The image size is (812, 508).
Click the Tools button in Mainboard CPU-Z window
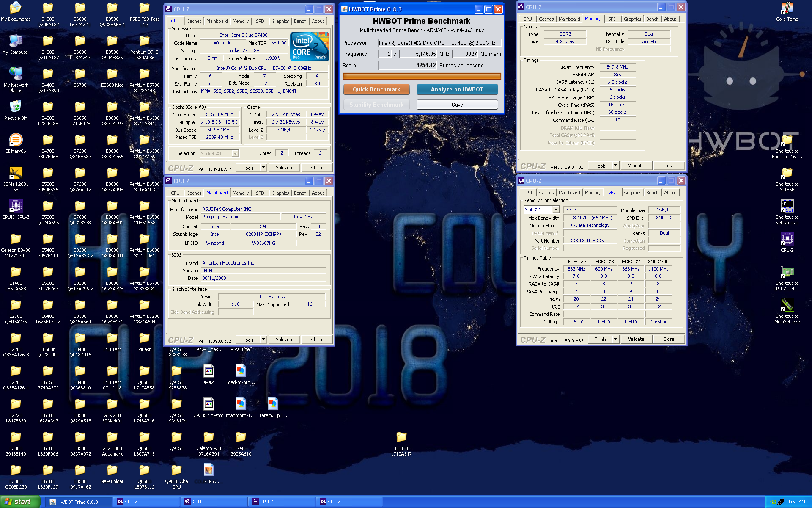pos(248,340)
